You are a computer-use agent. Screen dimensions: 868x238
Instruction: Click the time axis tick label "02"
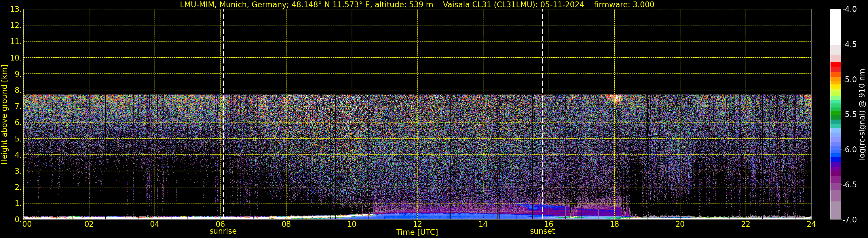(89, 224)
